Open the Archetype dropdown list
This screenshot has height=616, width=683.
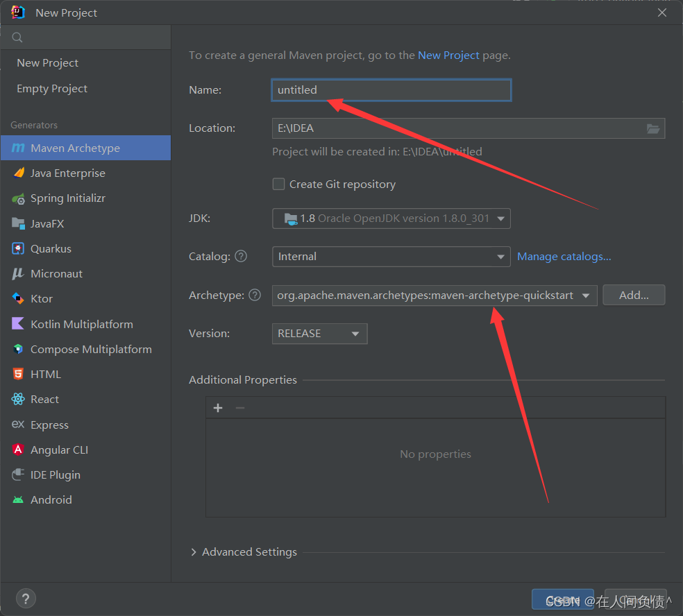click(435, 296)
